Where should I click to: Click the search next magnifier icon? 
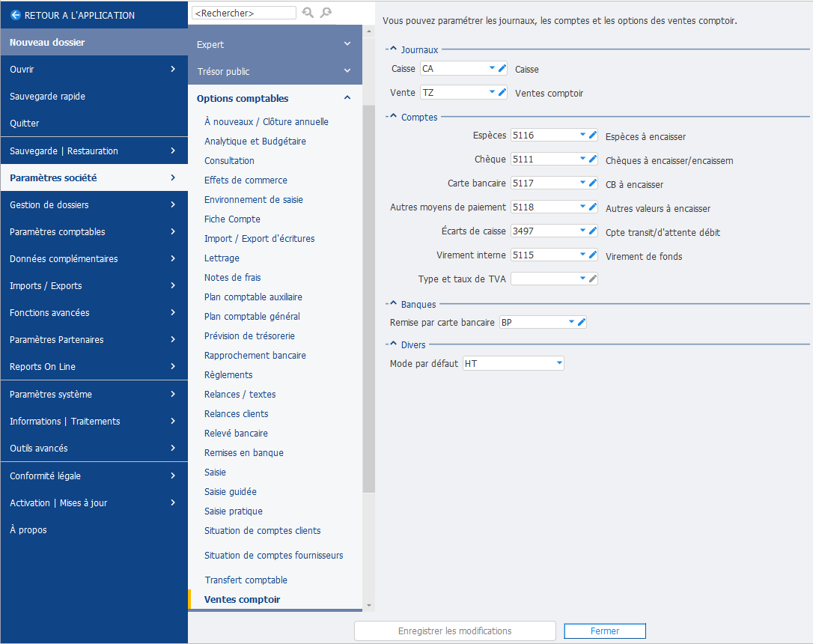(326, 13)
